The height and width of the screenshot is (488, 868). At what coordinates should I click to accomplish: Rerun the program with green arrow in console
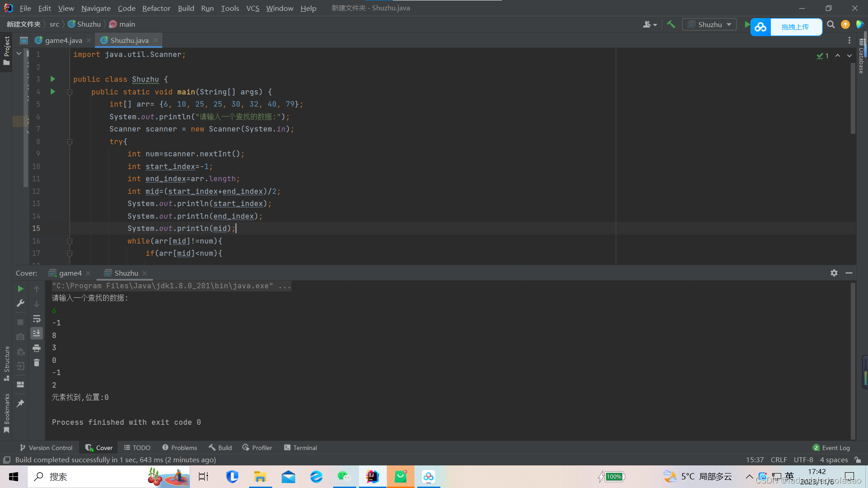(x=20, y=289)
